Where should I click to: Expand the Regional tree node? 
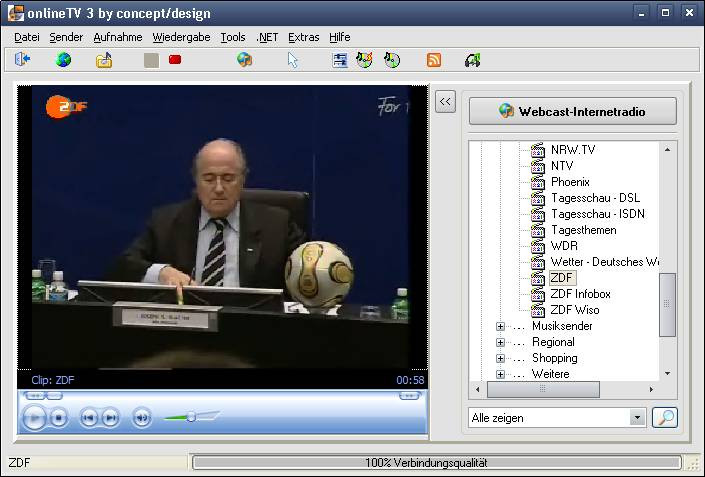(x=500, y=343)
